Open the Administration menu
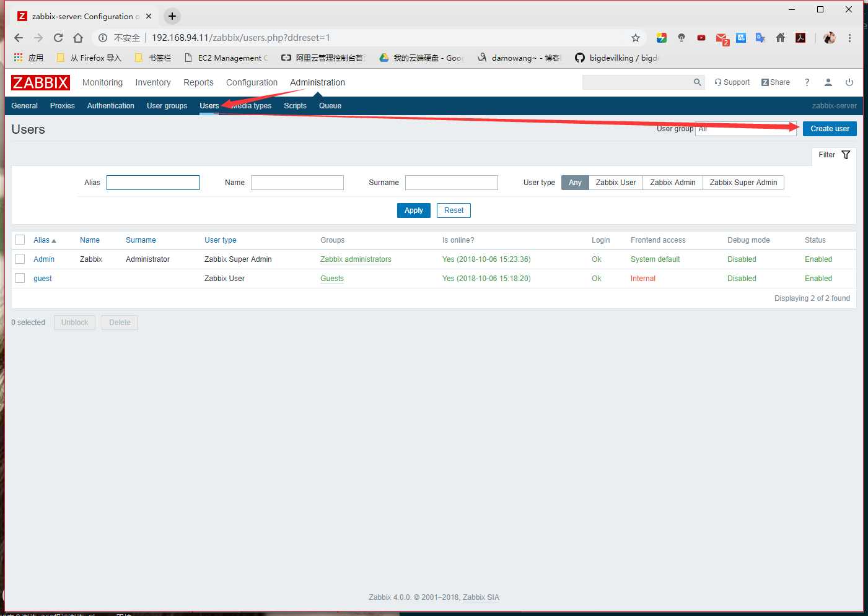 [317, 82]
